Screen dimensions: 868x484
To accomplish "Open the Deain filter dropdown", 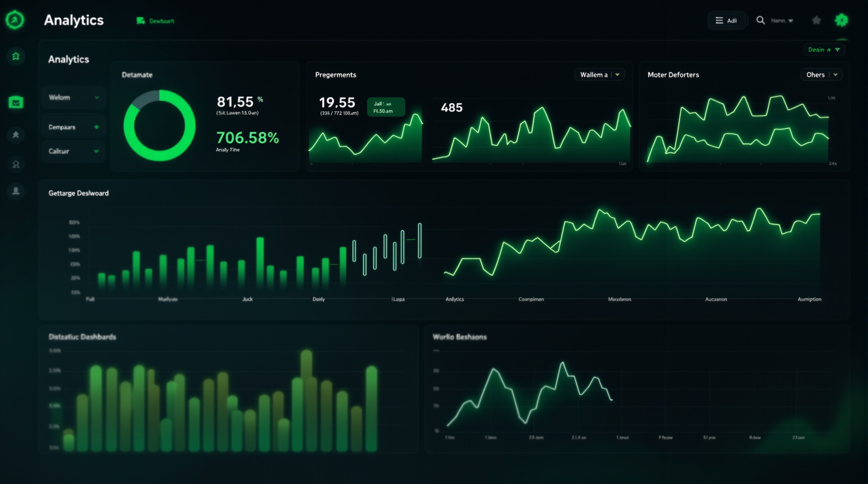I will click(x=824, y=50).
